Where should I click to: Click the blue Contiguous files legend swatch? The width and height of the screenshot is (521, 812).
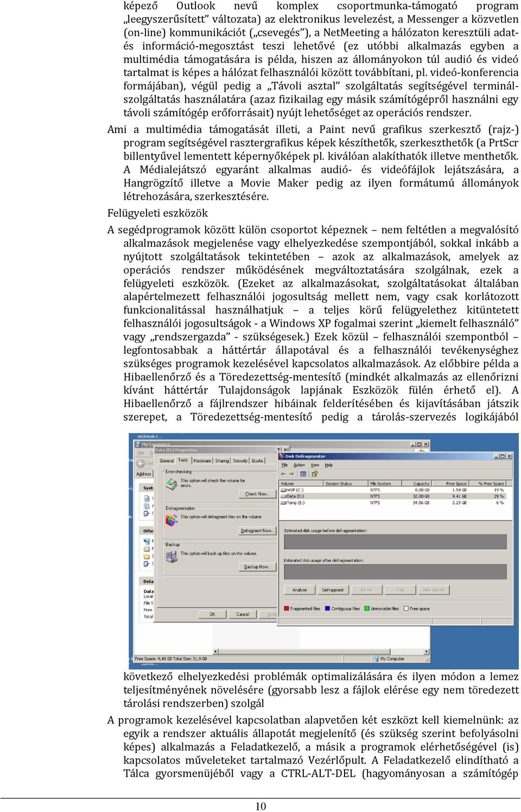[x=327, y=608]
